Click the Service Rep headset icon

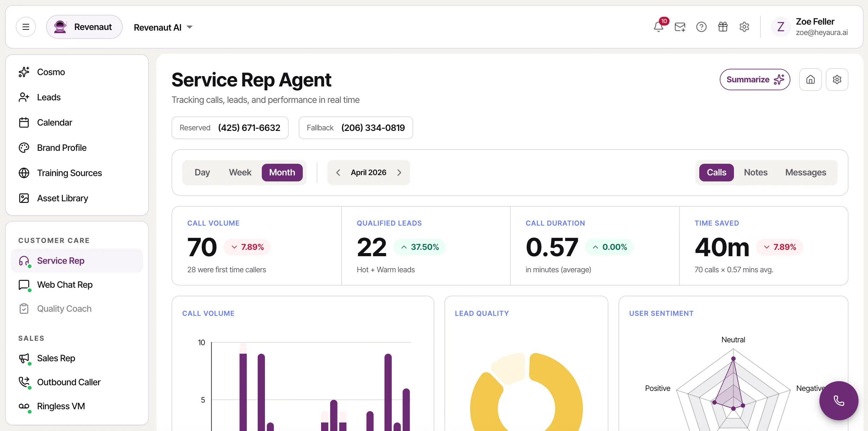(24, 261)
